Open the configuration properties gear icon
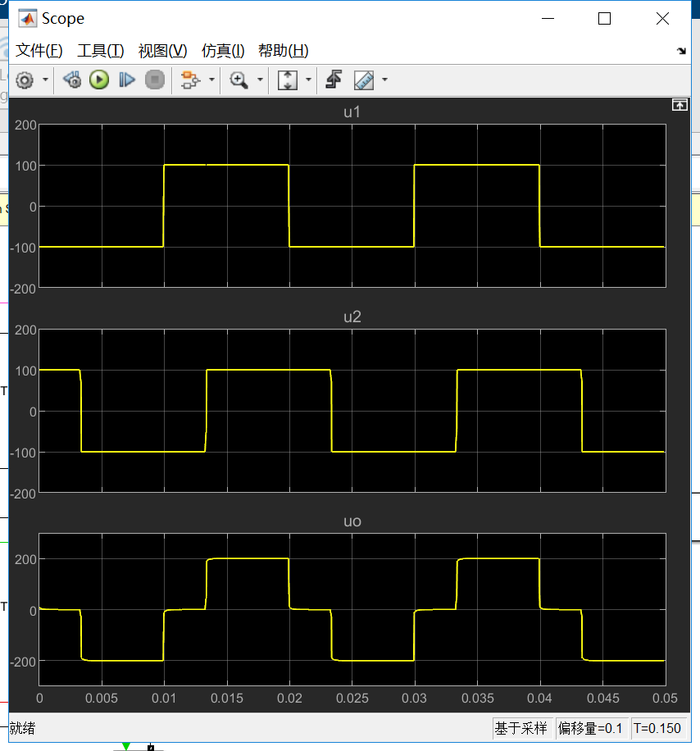700x751 pixels. 25,80
